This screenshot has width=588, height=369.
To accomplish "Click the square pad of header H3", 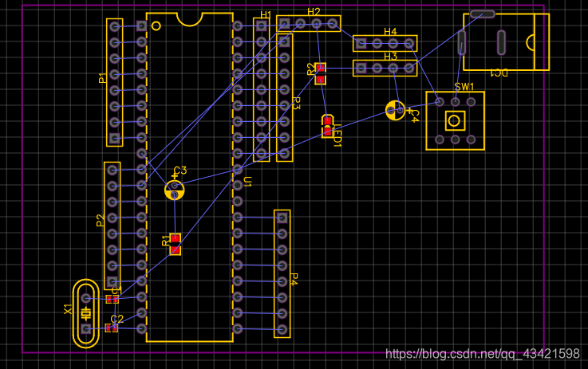I will pyautogui.click(x=361, y=69).
